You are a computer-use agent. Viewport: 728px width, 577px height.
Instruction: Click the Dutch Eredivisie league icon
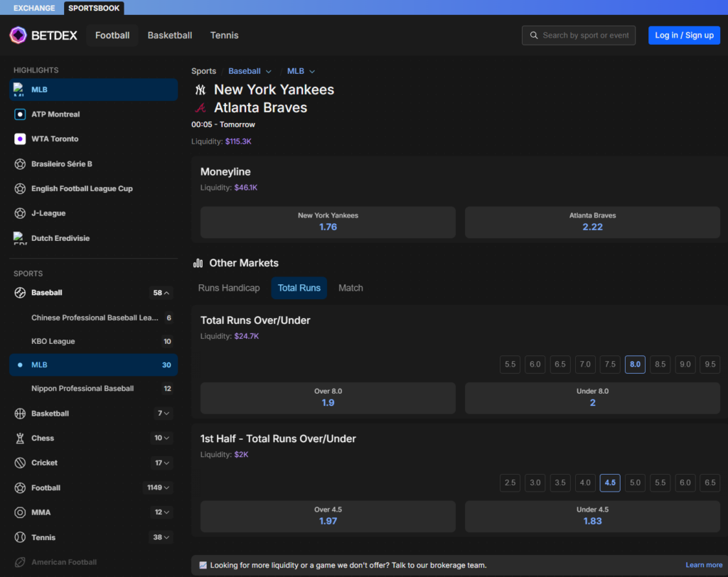19,238
